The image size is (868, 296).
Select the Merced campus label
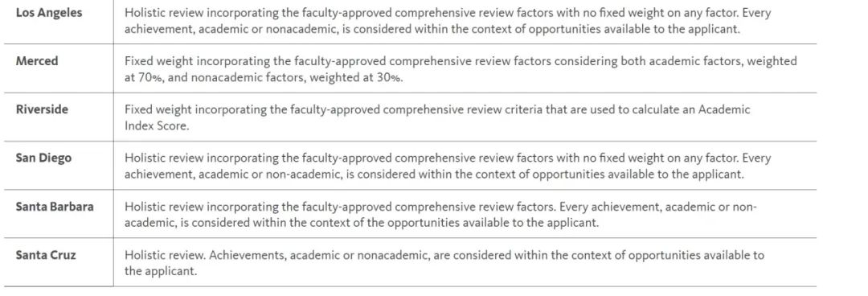click(x=36, y=61)
